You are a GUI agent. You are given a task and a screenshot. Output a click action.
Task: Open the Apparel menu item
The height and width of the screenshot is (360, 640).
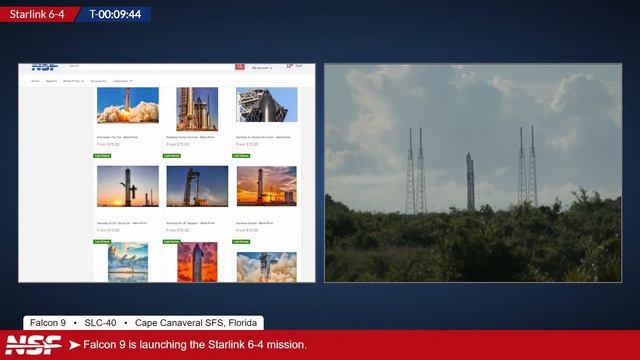[x=51, y=81]
